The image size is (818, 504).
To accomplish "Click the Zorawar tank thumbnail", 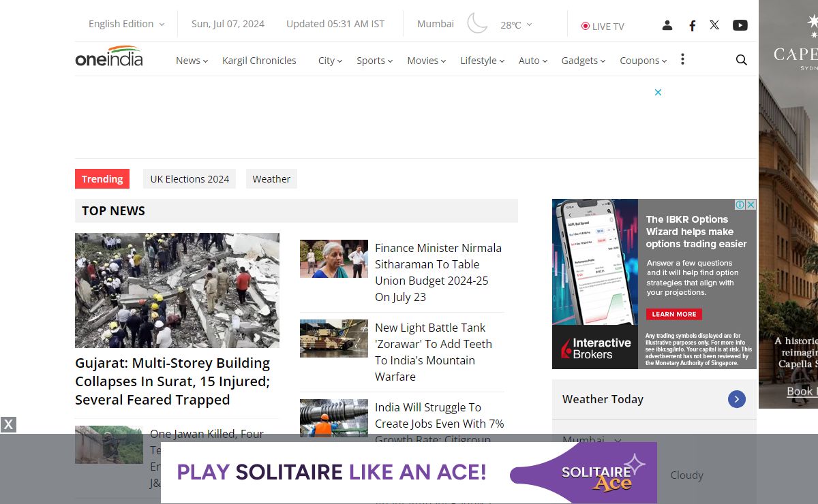I will click(x=334, y=338).
